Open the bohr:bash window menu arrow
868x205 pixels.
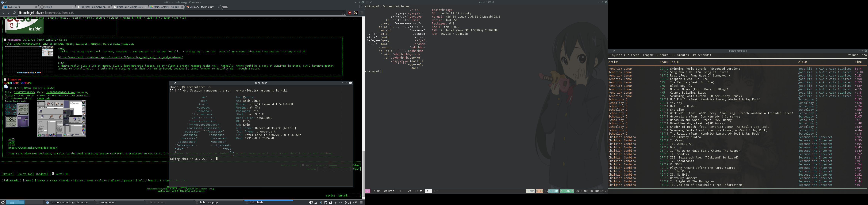[x=343, y=83]
